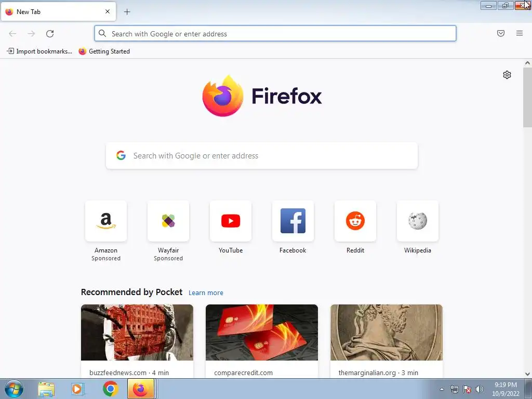This screenshot has width=532, height=399.
Task: Click the scrollbar down arrow
Action: click(527, 374)
